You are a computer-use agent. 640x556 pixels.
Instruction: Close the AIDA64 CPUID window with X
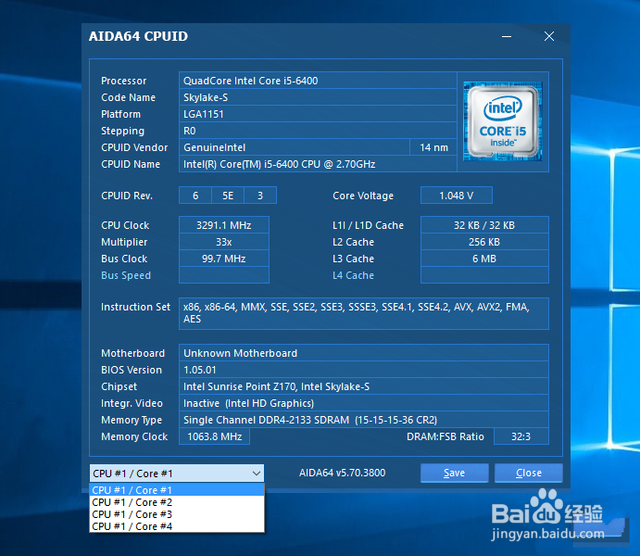click(x=549, y=36)
